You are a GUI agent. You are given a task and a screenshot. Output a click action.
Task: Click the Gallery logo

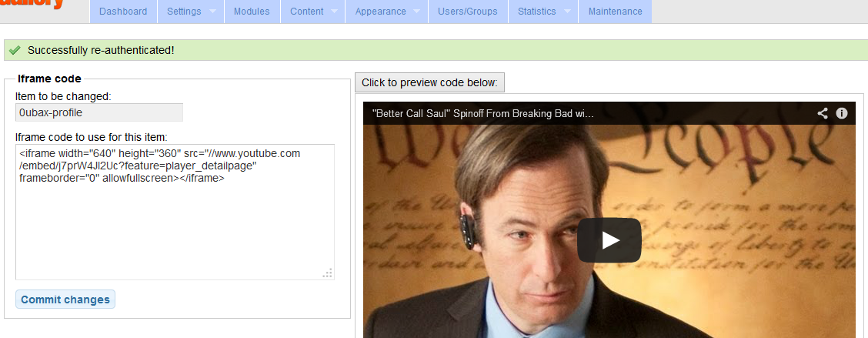tap(32, 5)
